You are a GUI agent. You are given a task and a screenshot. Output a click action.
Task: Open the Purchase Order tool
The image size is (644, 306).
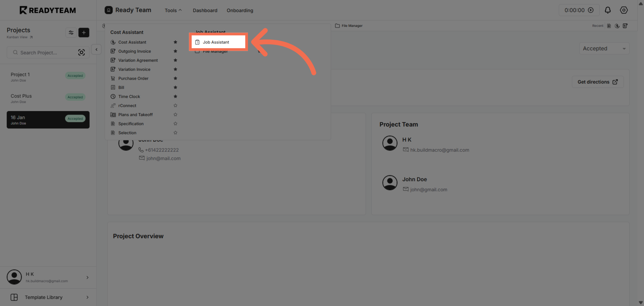click(x=133, y=78)
